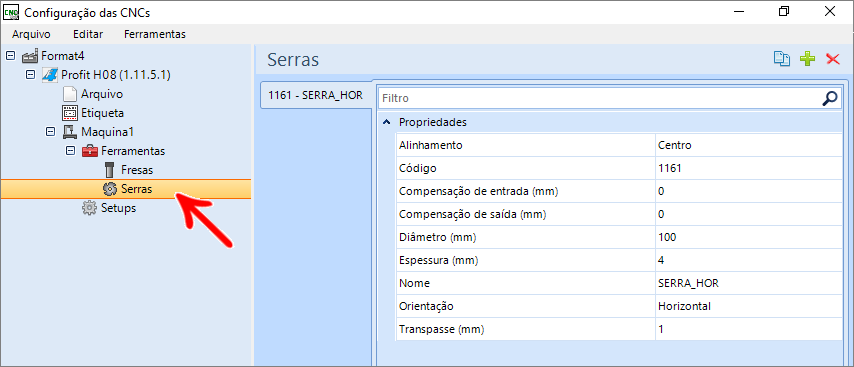Collapse the Ferramentas tree node
Screen dimensions: 854x367
point(70,151)
